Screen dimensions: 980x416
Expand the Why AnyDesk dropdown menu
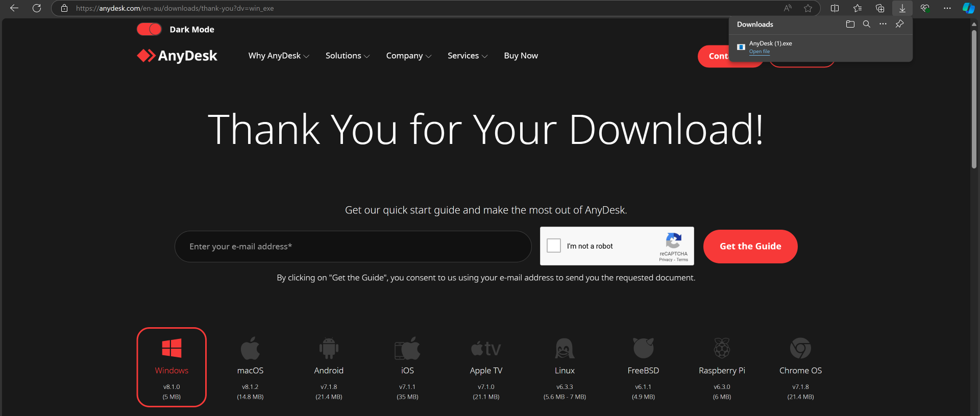coord(278,56)
